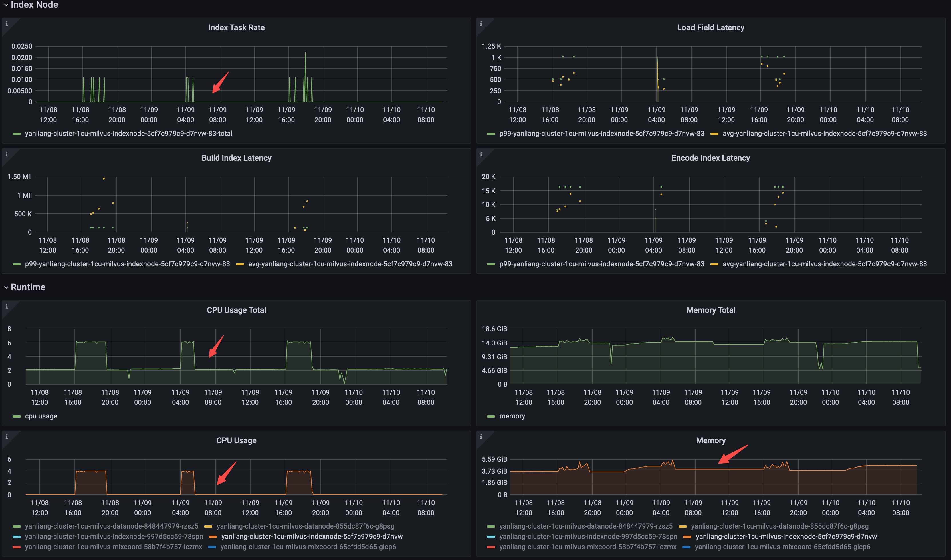Click the avg legend entry in Load Field Latency

[824, 133]
